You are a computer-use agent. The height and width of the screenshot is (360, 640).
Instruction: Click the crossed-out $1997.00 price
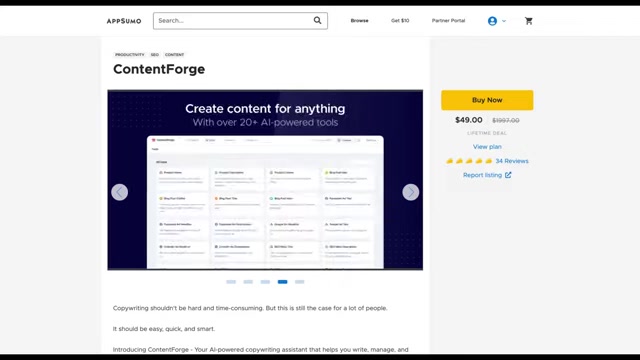click(x=506, y=120)
